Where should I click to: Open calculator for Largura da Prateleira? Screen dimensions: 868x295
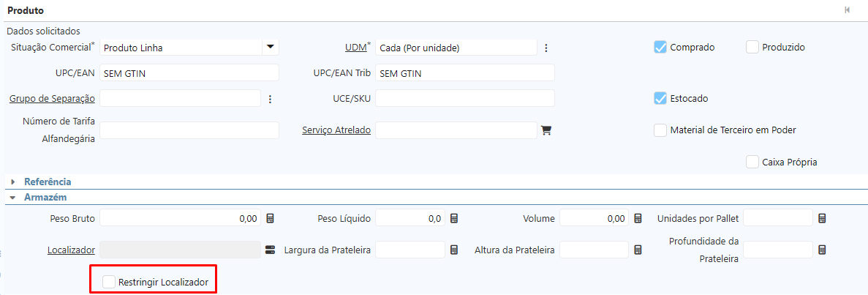[x=454, y=250]
